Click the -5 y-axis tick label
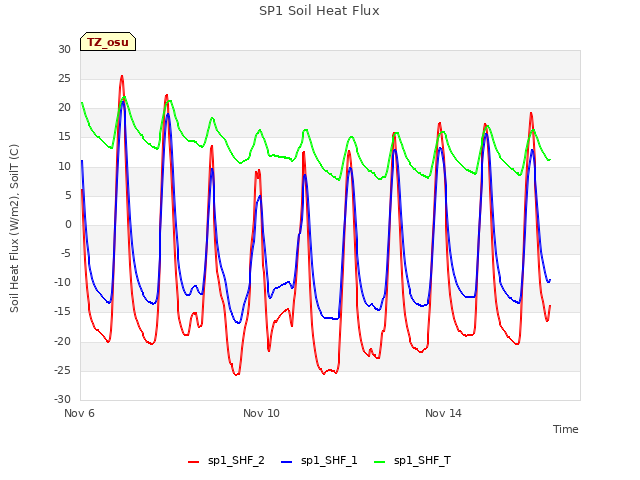This screenshot has height=480, width=640. (x=65, y=253)
